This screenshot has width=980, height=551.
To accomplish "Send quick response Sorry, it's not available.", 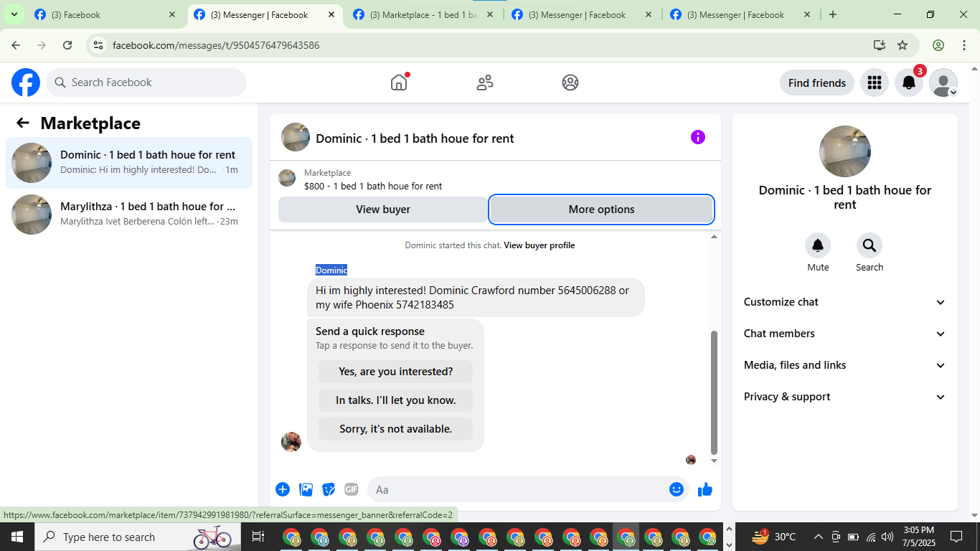I will point(396,429).
